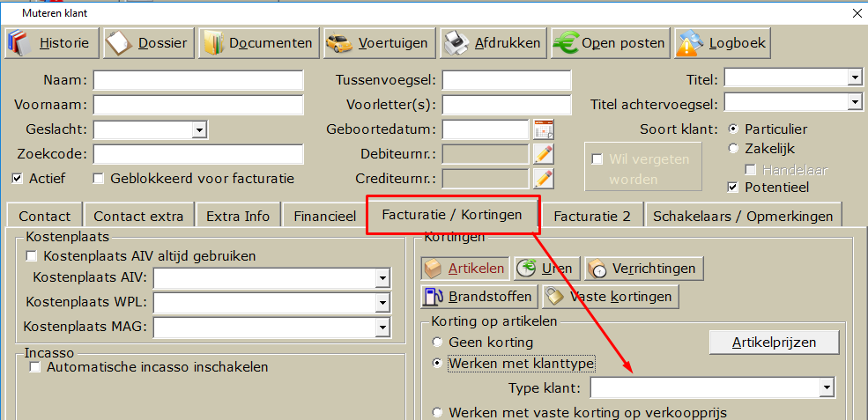Viewport: 868px width, 420px height.
Task: Focus the Voorletter(s) input
Action: [x=507, y=105]
